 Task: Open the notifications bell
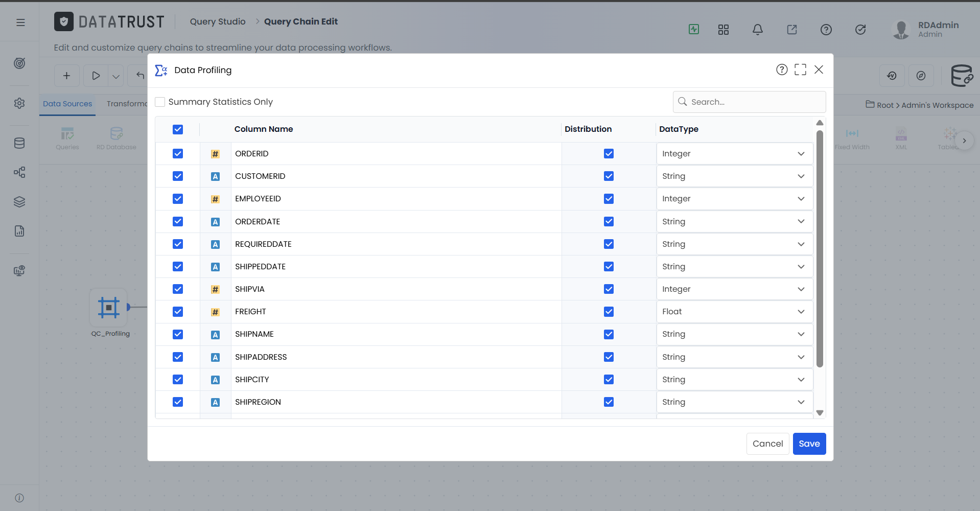(758, 30)
